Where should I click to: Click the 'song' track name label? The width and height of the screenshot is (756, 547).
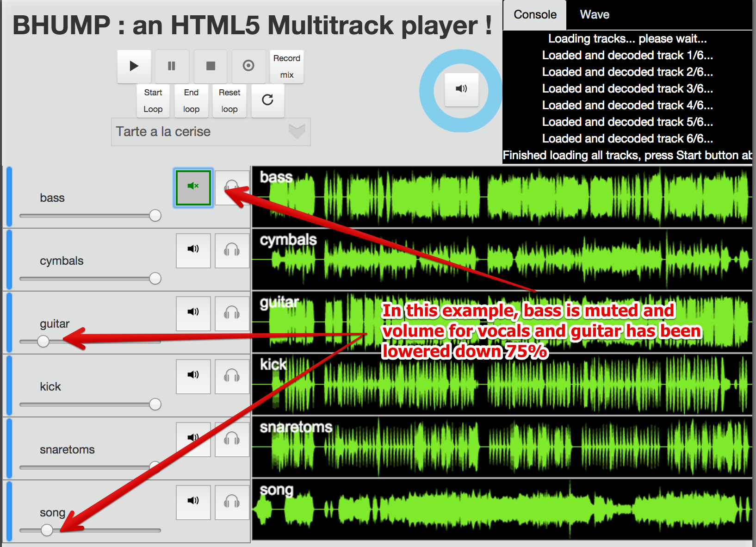[52, 512]
